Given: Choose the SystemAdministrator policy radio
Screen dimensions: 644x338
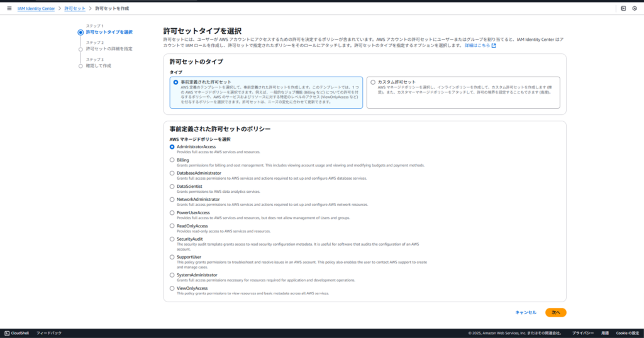Looking at the screenshot, I should (172, 275).
